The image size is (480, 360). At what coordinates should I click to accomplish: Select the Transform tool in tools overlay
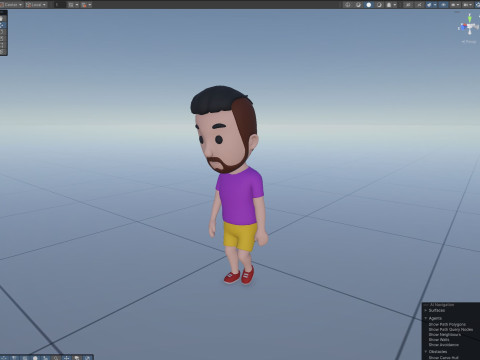(x=3, y=52)
